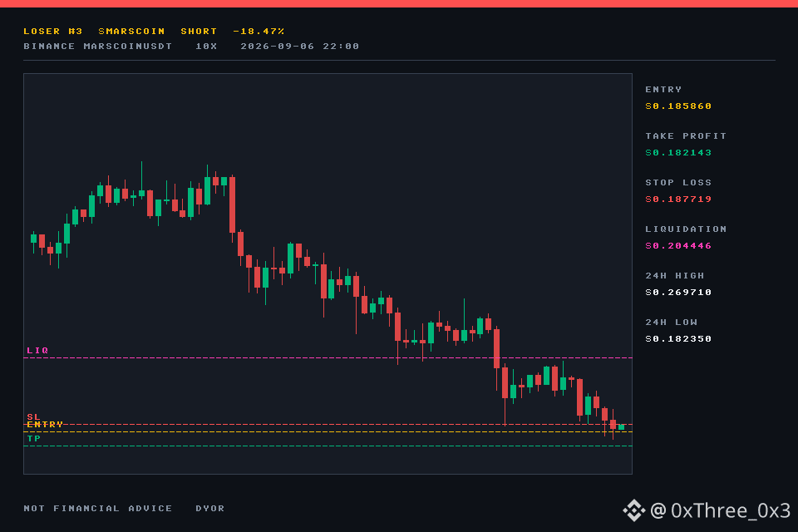Click the 24H low value $0.182350
The image size is (798, 532).
click(678, 339)
